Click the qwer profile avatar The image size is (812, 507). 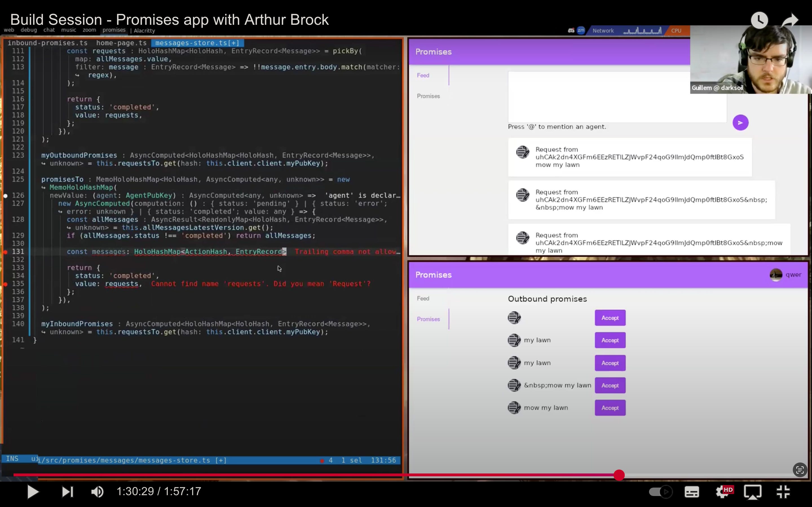point(776,275)
